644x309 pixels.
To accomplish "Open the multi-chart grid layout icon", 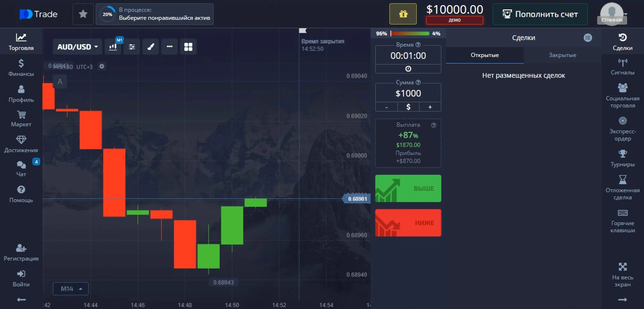I will pyautogui.click(x=188, y=46).
